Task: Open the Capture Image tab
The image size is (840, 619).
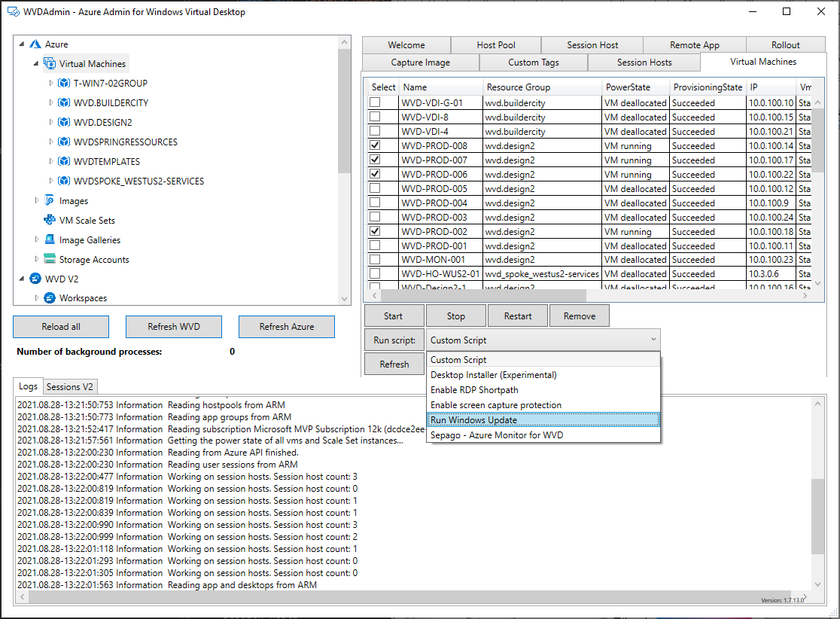Action: pyautogui.click(x=421, y=63)
